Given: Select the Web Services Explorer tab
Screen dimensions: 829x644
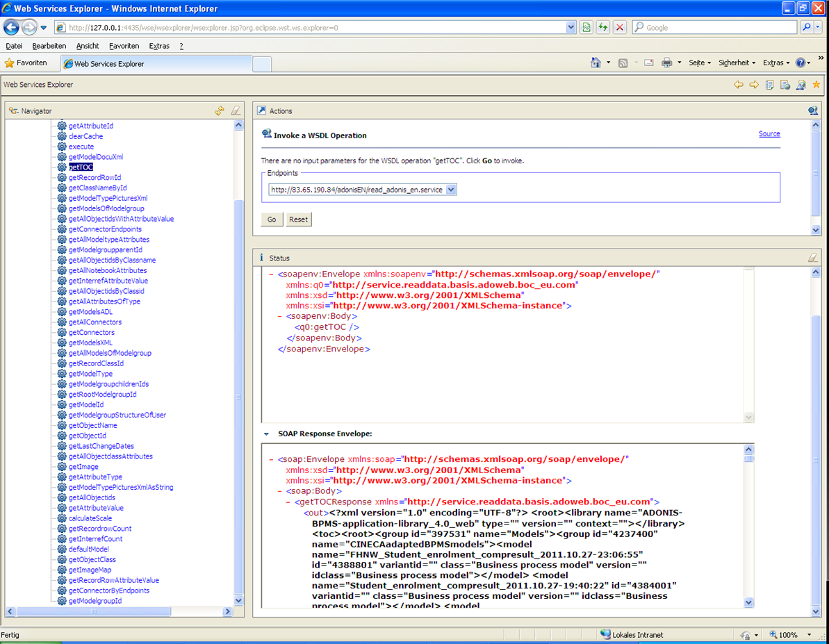Looking at the screenshot, I should (x=156, y=63).
